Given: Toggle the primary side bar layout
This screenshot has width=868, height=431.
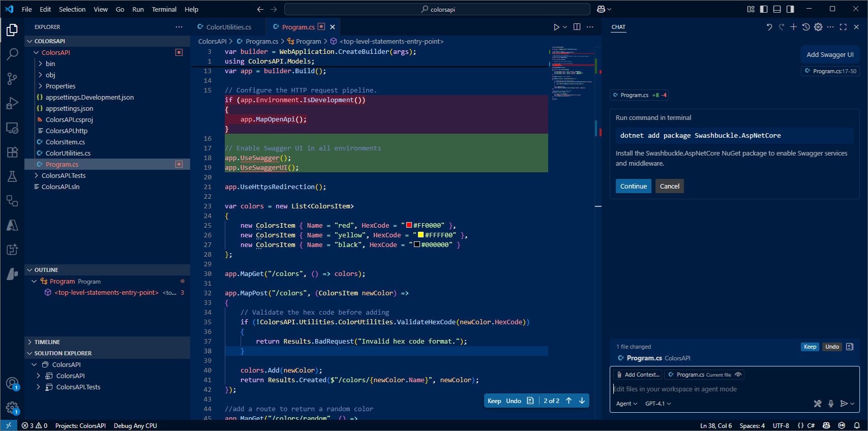Looking at the screenshot, I should 764,9.
